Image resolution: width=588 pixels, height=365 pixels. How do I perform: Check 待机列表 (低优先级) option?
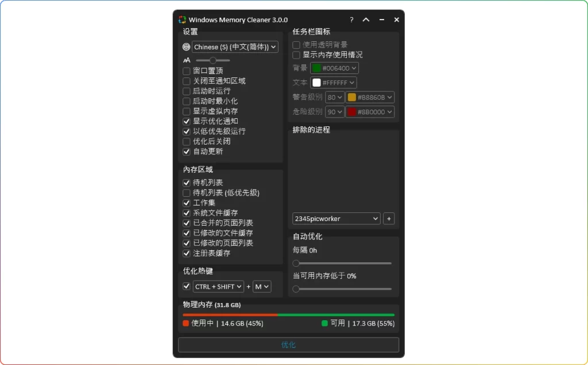coord(187,193)
